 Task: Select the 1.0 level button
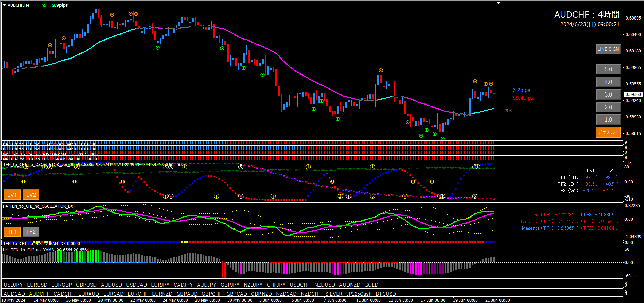tap(608, 120)
